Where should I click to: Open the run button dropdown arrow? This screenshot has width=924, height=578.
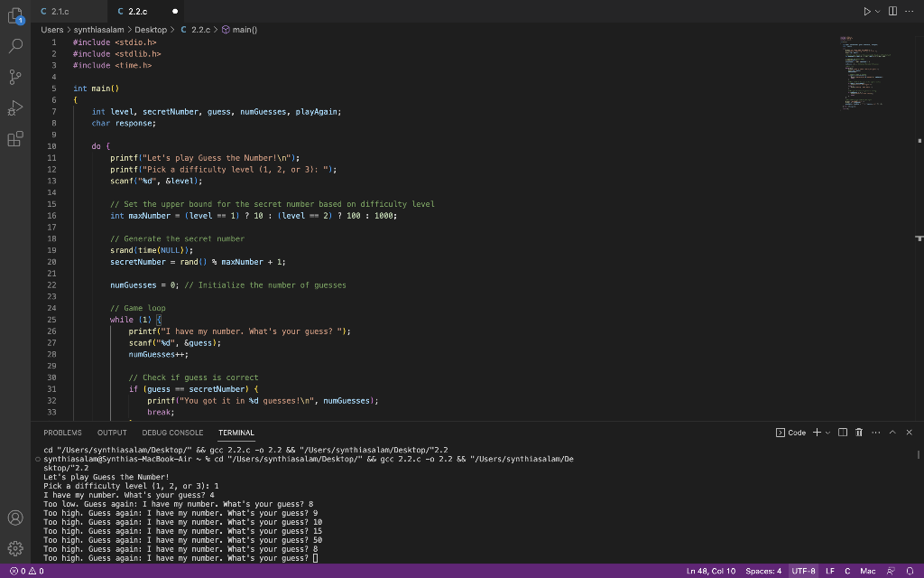coord(878,11)
